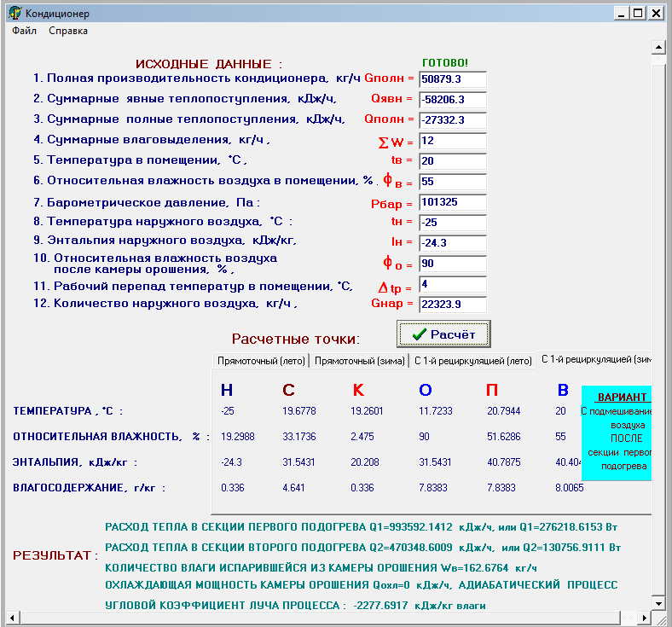This screenshot has height=627, width=672.
Task: Click the tв input field with 20
Action: [x=453, y=161]
